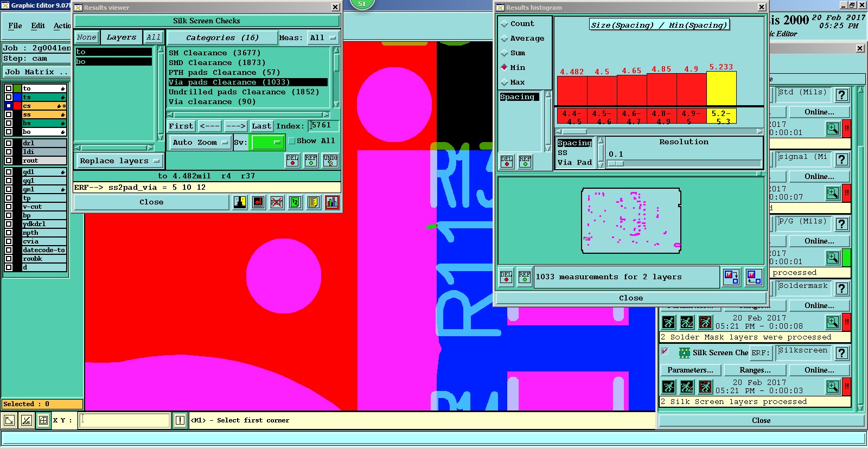This screenshot has height=449, width=868.
Task: Click DEL icon beside '1033 measurements' text
Action: click(x=506, y=277)
